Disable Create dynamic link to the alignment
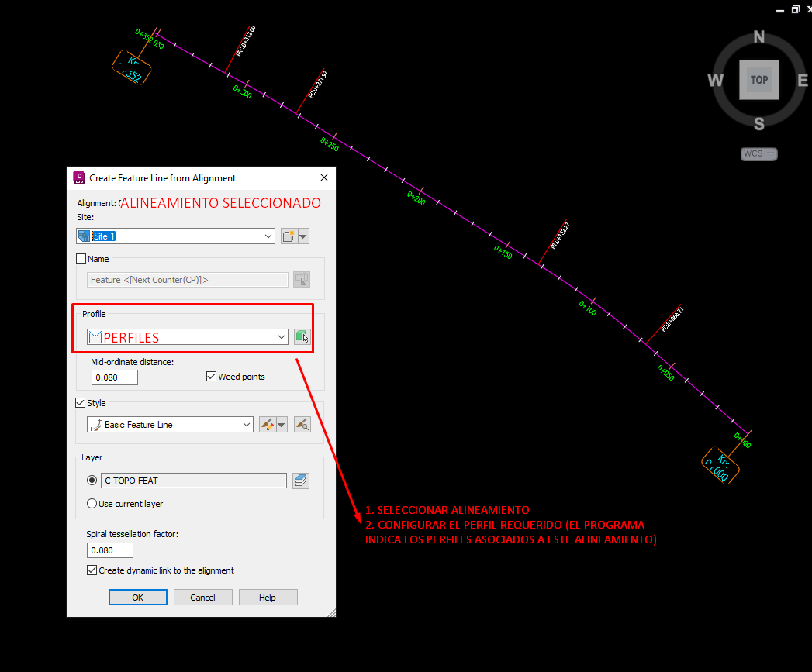Viewport: 812px width, 672px height. click(92, 570)
